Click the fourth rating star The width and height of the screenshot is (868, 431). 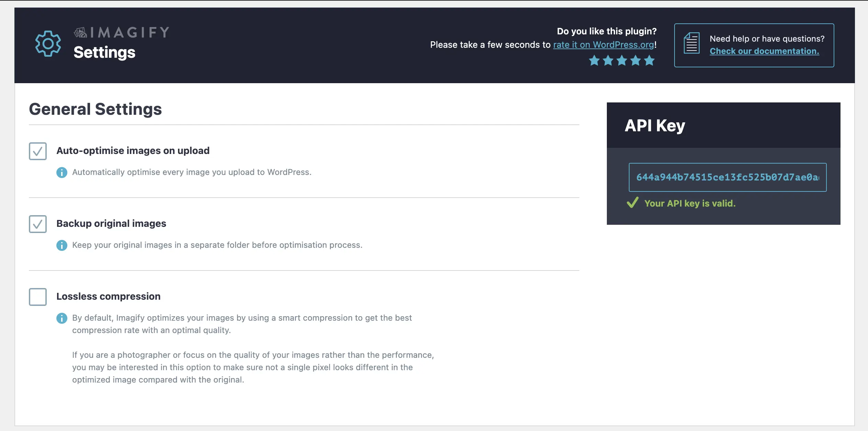pos(635,61)
